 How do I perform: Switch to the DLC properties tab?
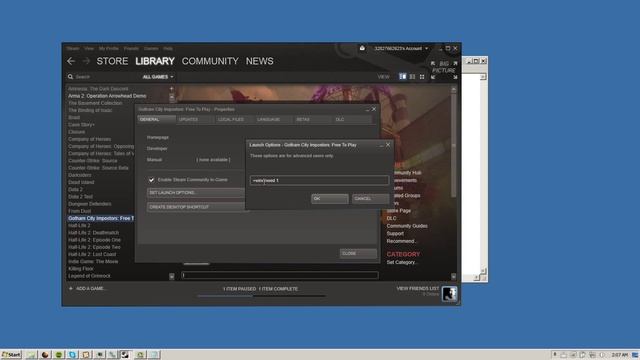352,120
